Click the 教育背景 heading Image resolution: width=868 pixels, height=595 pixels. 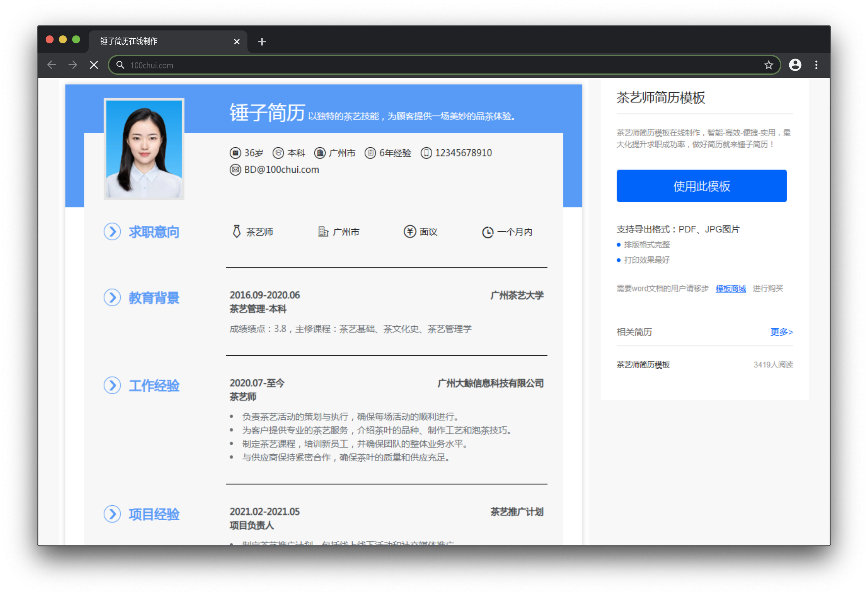coord(154,298)
